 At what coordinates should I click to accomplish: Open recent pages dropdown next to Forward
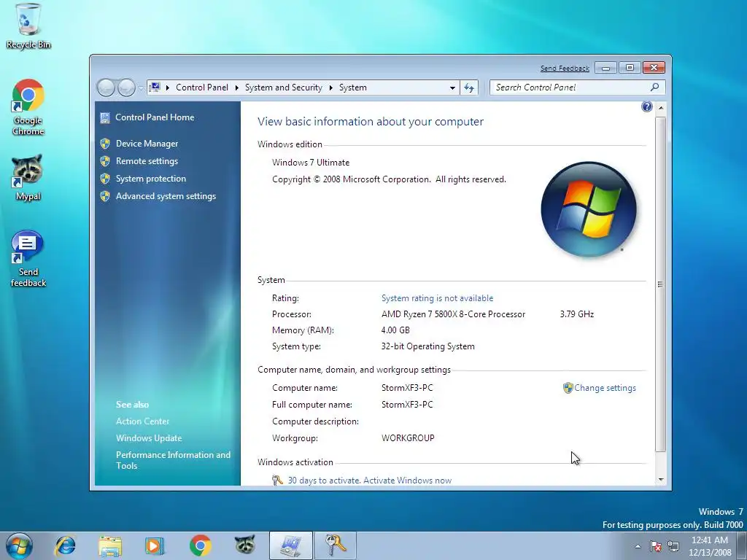[x=141, y=87]
